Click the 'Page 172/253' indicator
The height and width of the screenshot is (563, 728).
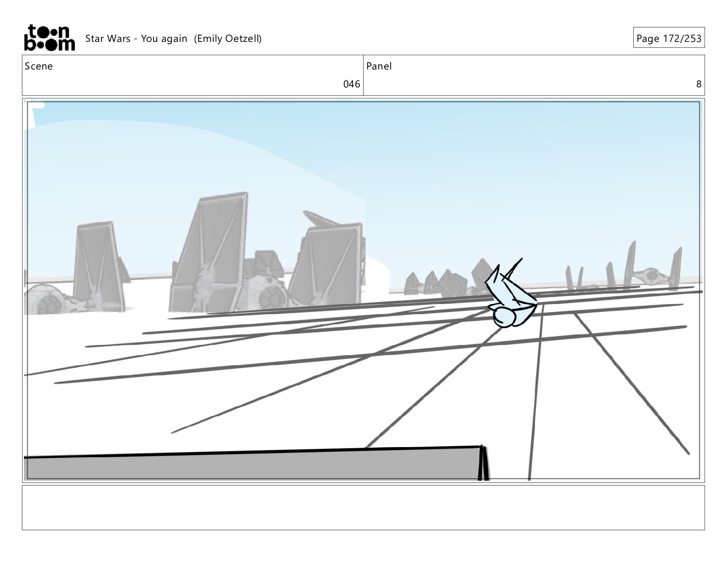click(x=669, y=38)
